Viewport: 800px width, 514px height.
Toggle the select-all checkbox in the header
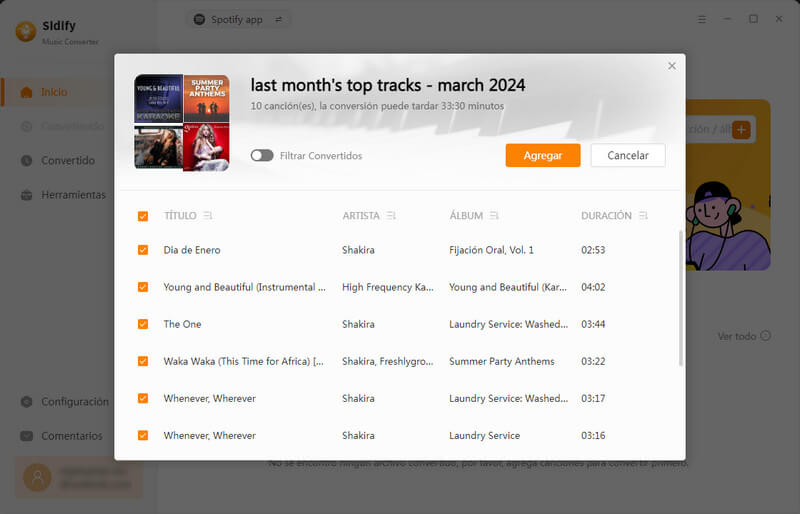pos(143,216)
